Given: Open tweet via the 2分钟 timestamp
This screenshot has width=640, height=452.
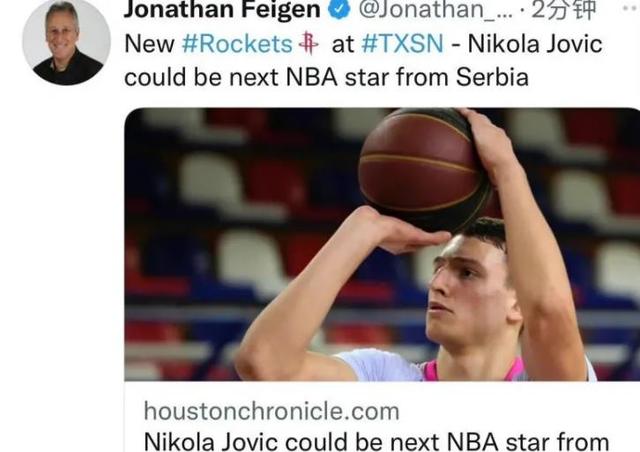Looking at the screenshot, I should click(x=564, y=10).
